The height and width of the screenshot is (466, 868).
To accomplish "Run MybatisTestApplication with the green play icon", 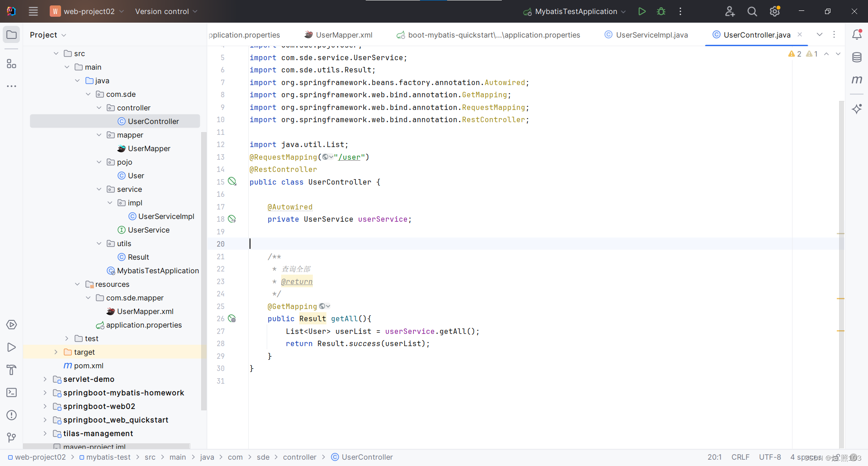I will click(x=642, y=11).
